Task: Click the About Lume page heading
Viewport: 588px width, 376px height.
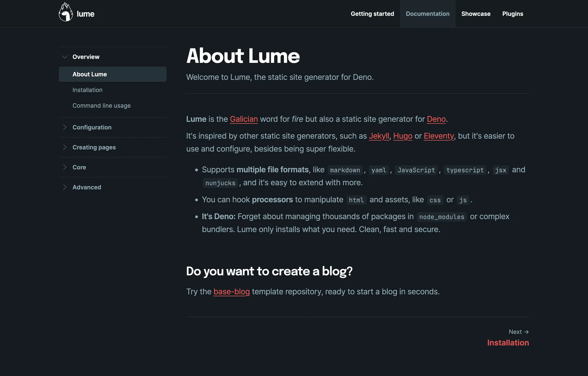Action: (x=243, y=56)
